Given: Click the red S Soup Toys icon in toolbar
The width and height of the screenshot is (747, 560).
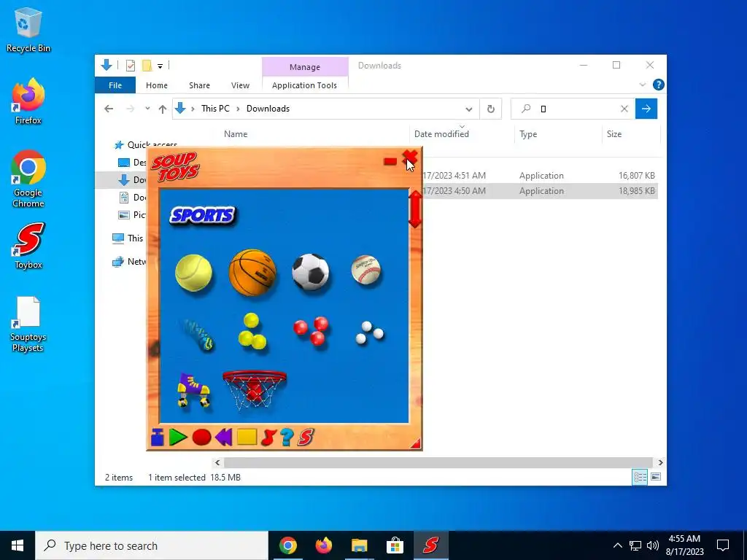Looking at the screenshot, I should [306, 437].
